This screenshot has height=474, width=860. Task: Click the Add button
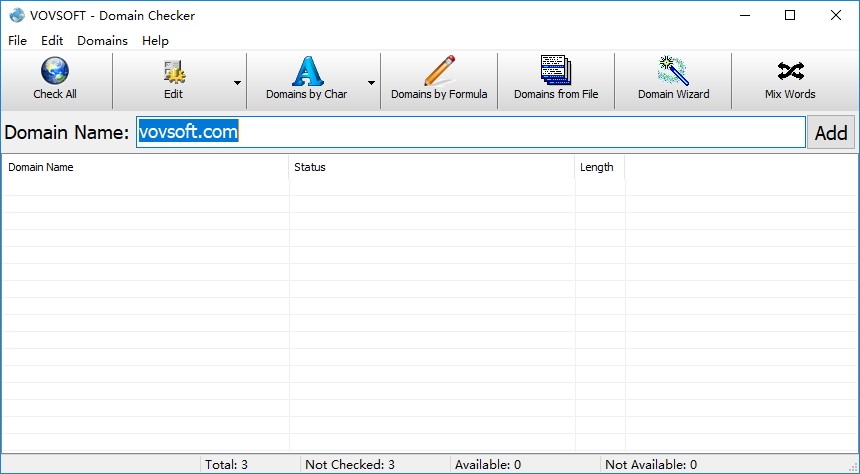pos(831,132)
